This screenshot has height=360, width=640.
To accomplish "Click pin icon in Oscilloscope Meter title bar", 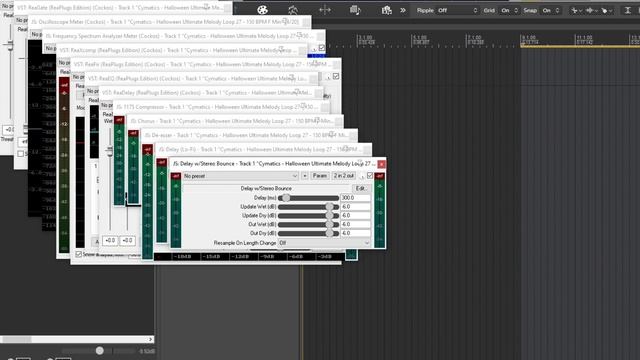I will pyautogui.click(x=285, y=20).
